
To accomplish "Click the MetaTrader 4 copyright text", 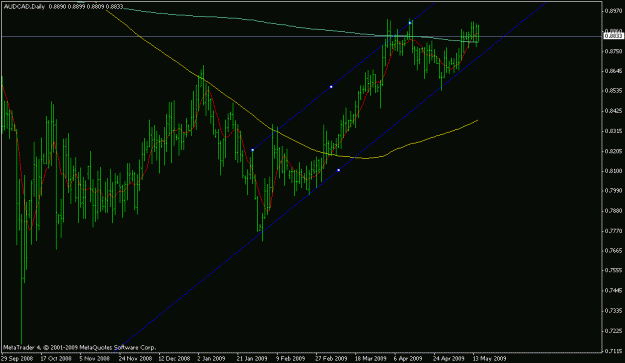I will point(79,348).
